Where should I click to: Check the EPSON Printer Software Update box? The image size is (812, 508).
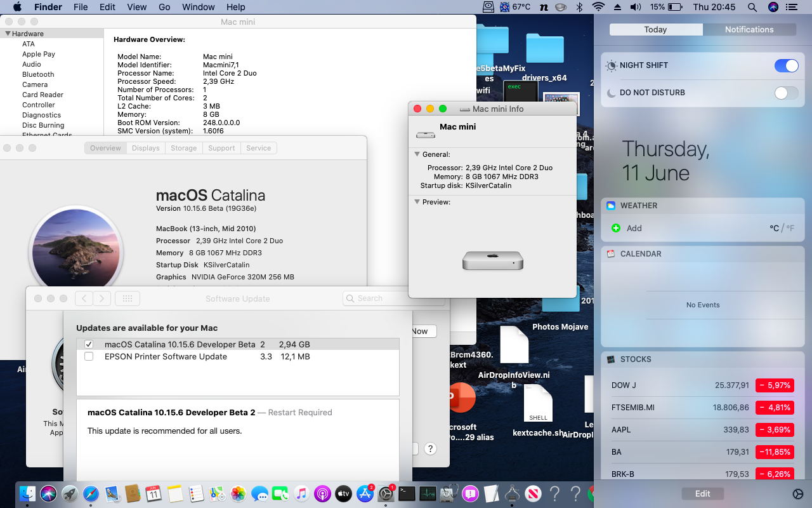click(89, 357)
